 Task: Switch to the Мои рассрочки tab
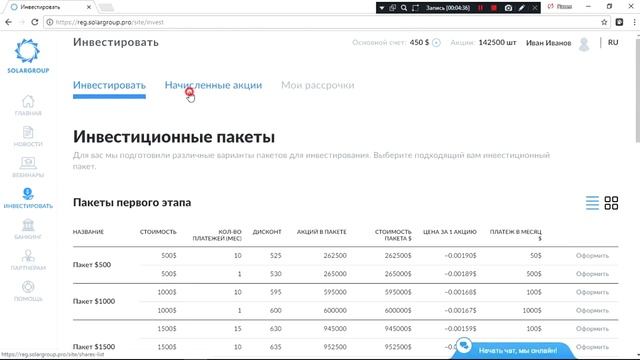tap(318, 85)
